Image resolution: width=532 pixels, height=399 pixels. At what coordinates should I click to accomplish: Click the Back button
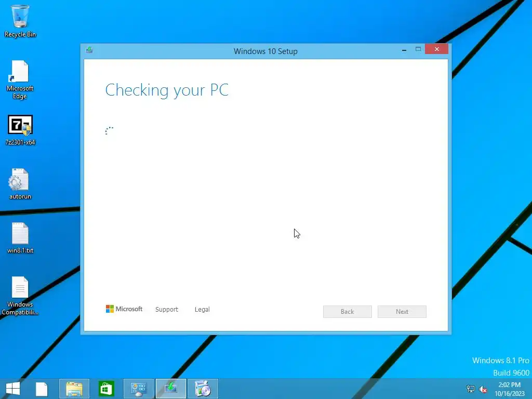point(348,312)
